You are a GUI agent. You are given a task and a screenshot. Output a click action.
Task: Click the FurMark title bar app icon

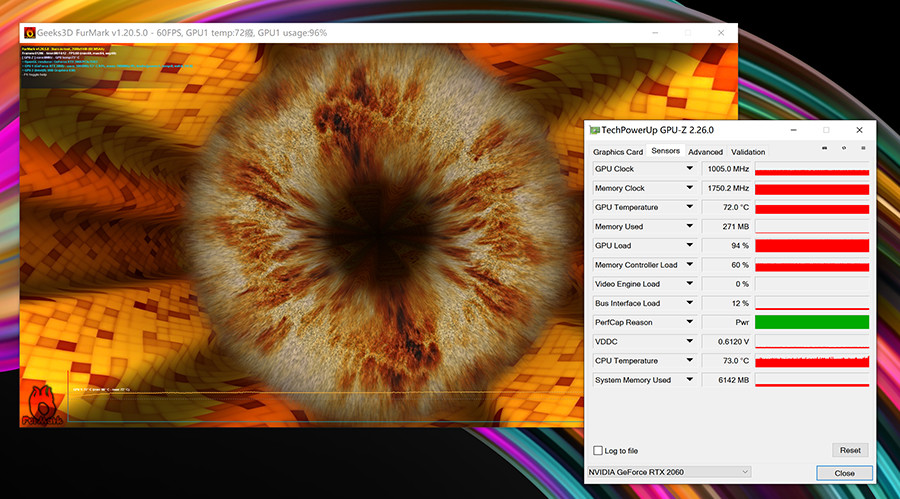29,33
